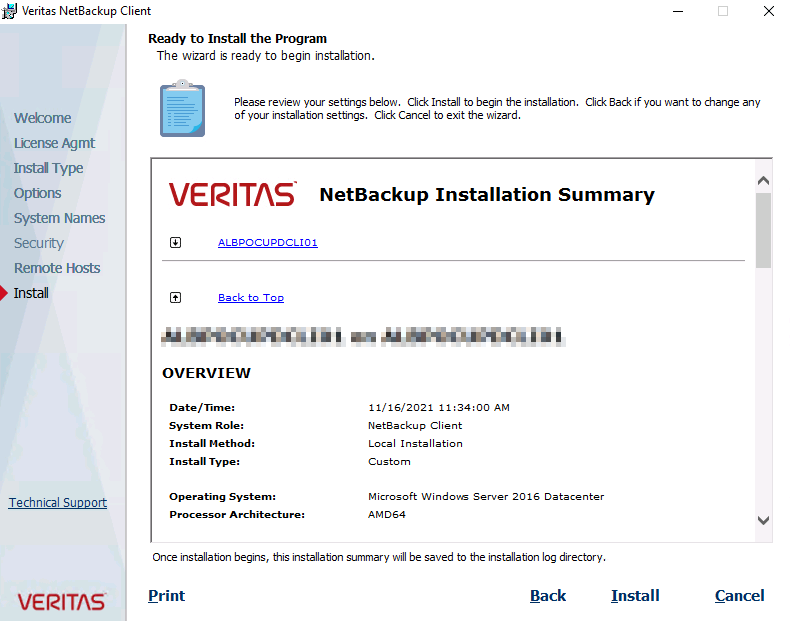Open the ALBPOCUPDCLI01 host link
This screenshot has width=790, height=621.
(267, 242)
